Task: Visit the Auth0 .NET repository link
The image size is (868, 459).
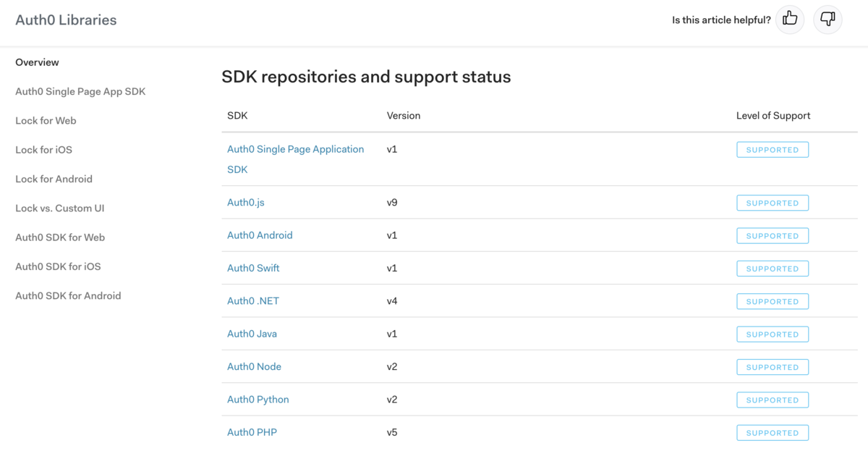Action: 253,301
